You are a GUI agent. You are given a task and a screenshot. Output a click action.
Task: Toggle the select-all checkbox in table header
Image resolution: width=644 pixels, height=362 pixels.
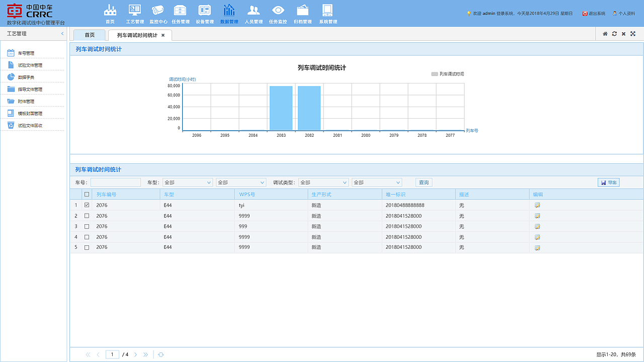click(87, 195)
